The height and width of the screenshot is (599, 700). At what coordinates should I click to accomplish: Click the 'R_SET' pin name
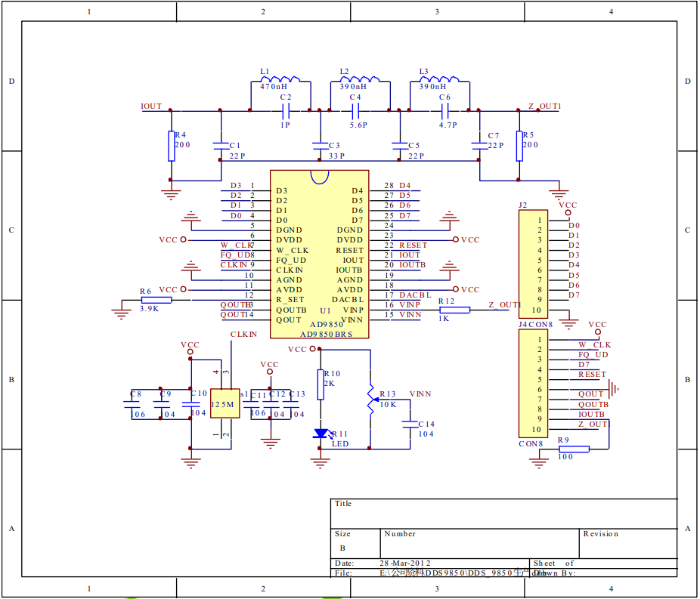[x=290, y=300]
